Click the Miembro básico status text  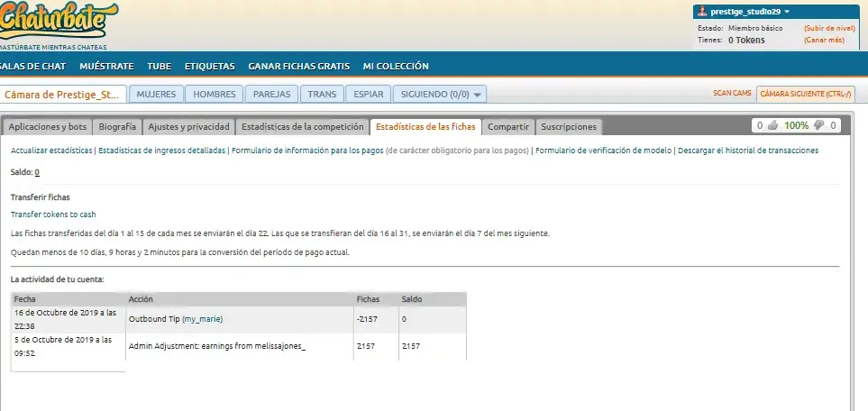(755, 28)
